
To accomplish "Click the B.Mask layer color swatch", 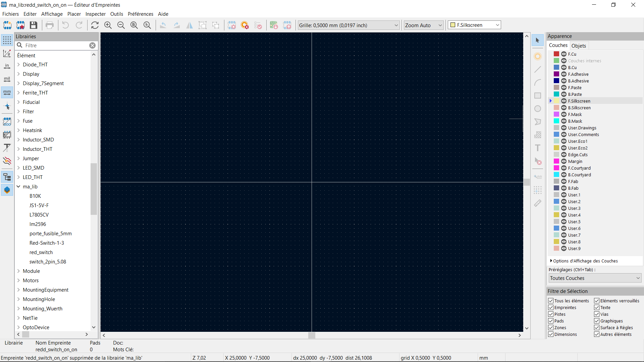I will click(556, 121).
